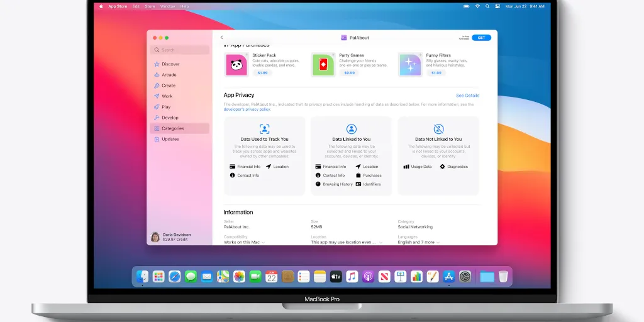Click the battery status icon

coord(466,6)
